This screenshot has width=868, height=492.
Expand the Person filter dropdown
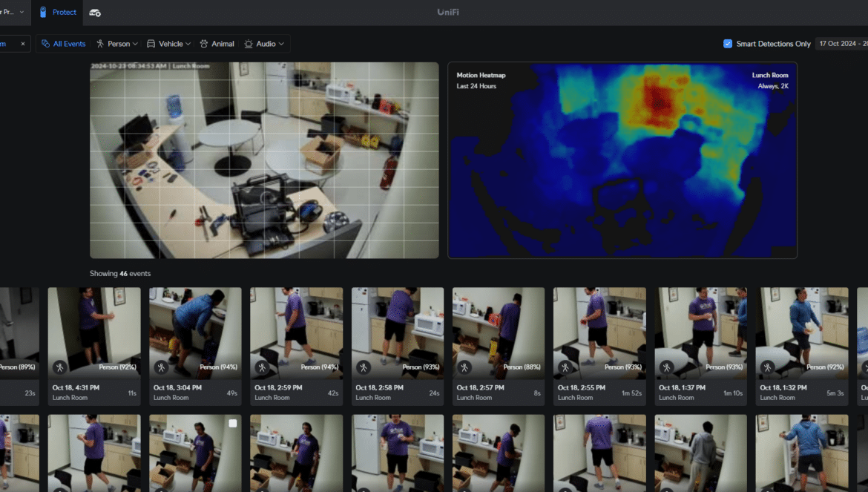point(117,44)
